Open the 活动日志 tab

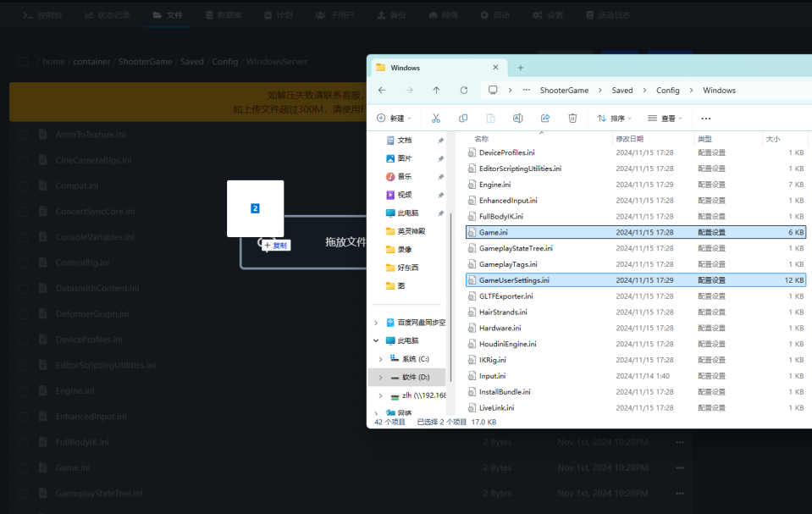(608, 15)
